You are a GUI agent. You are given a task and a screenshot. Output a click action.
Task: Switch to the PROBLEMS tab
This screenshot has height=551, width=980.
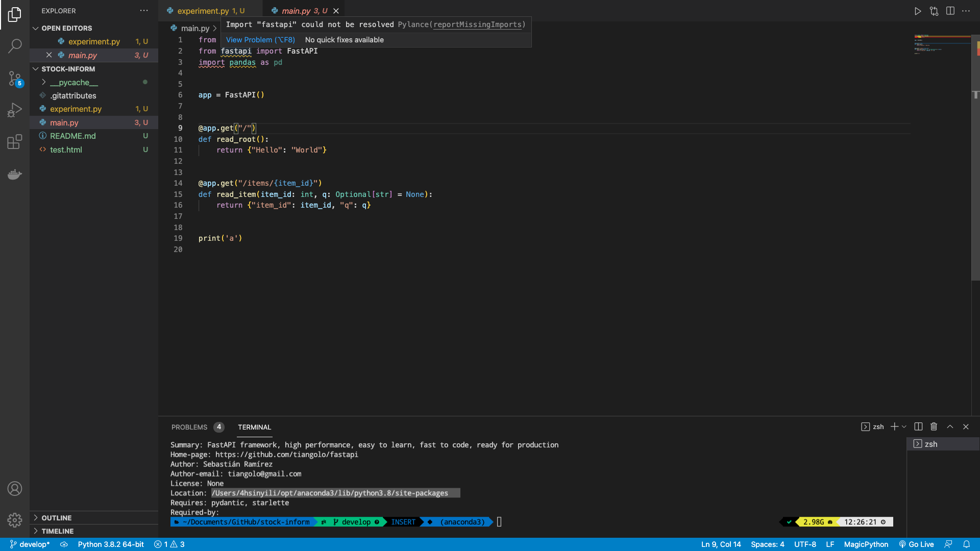coord(189,427)
